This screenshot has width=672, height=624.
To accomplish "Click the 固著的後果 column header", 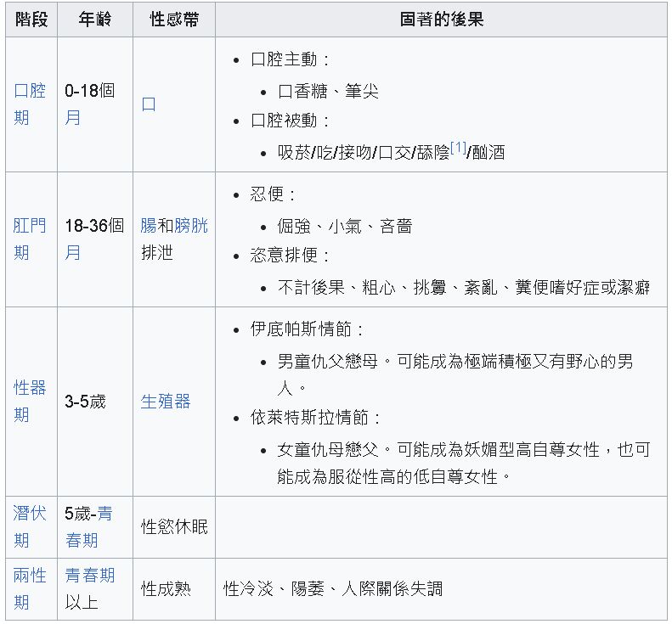I will point(442,20).
